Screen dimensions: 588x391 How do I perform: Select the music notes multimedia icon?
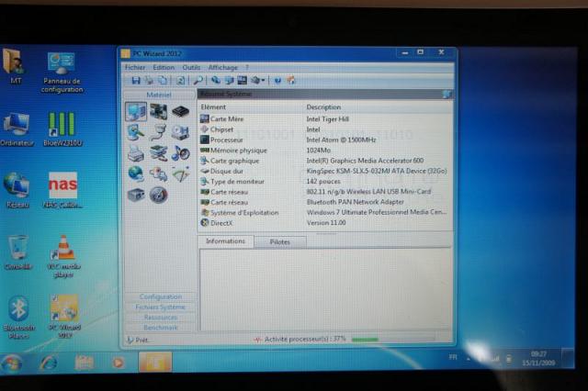(x=180, y=153)
